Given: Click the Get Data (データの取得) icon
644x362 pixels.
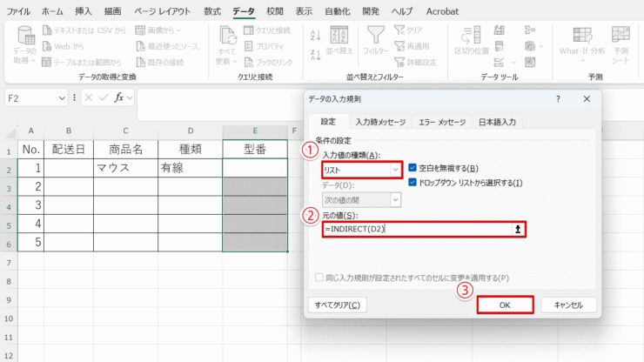Looking at the screenshot, I should coord(26,36).
